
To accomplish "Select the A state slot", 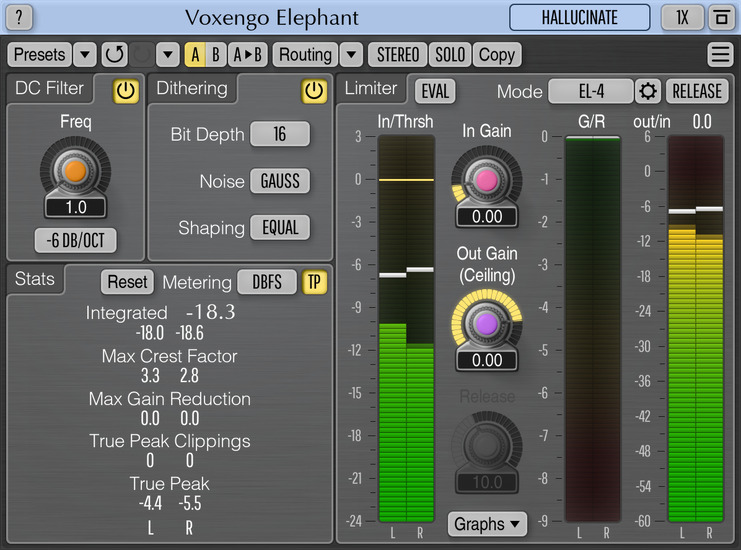I will tap(195, 55).
